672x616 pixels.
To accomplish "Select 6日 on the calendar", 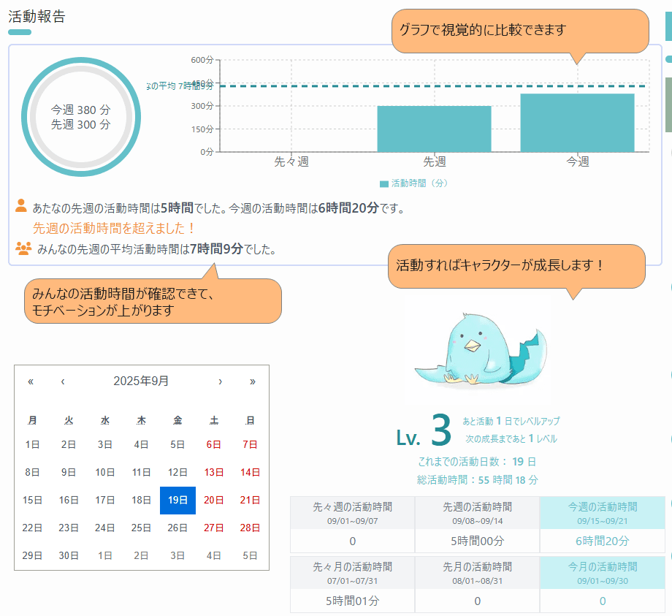I will [x=214, y=444].
